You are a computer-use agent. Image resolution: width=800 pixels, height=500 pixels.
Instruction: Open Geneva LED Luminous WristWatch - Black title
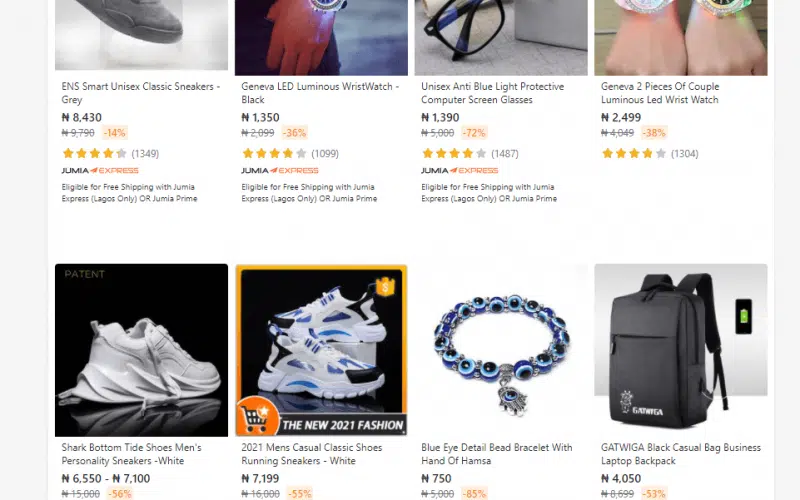[x=320, y=93]
